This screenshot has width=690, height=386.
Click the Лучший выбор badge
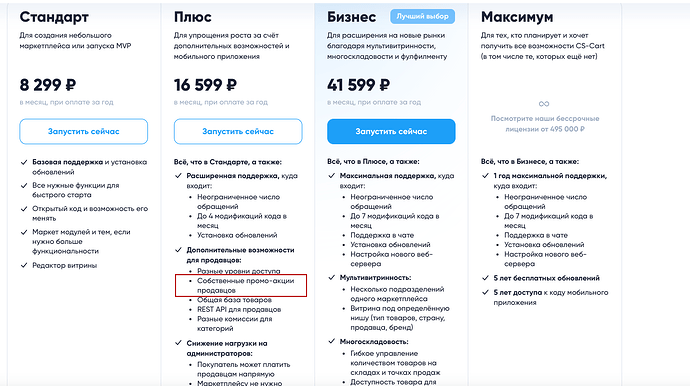pyautogui.click(x=422, y=16)
